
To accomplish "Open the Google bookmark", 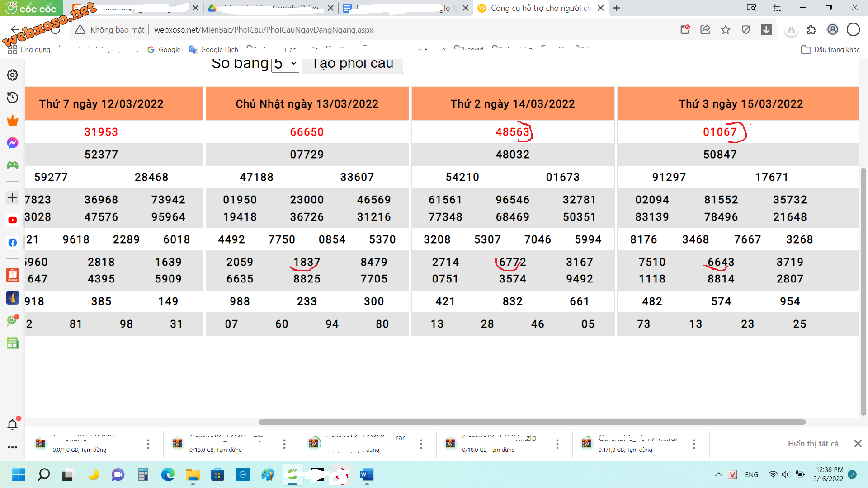I will coord(164,50).
